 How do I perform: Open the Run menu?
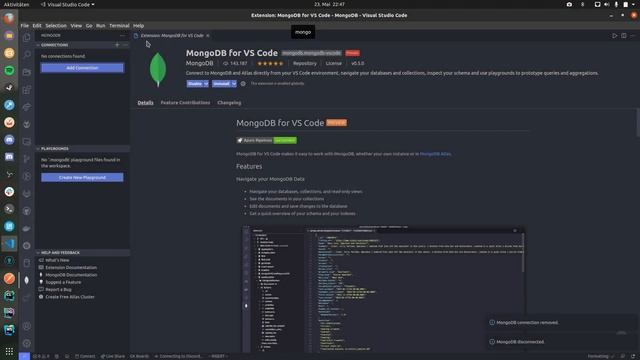(x=100, y=25)
